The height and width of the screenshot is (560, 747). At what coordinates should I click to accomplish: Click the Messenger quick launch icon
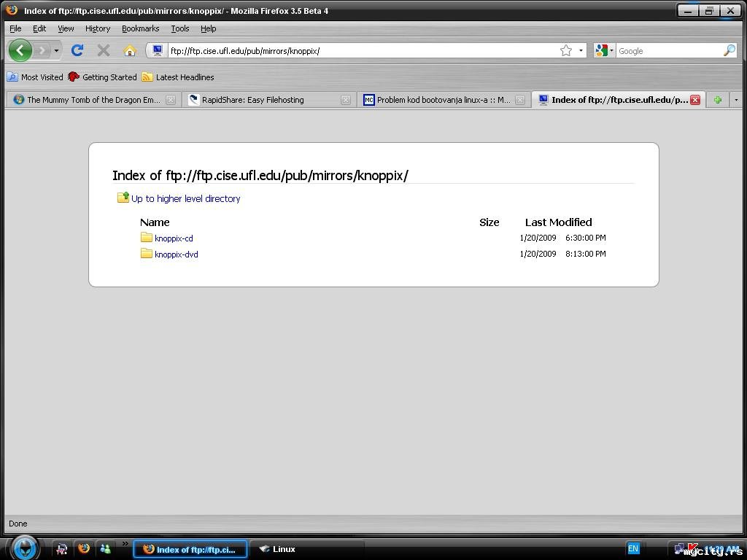point(105,548)
